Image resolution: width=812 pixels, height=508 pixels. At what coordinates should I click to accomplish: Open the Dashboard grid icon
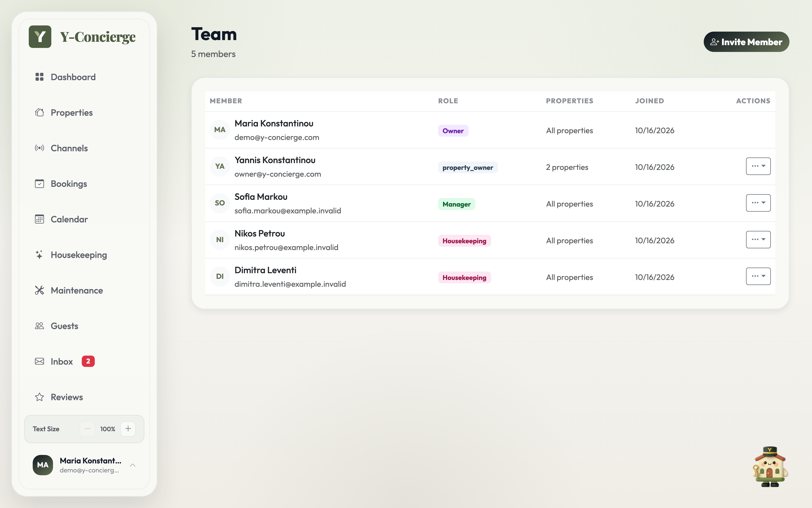40,77
